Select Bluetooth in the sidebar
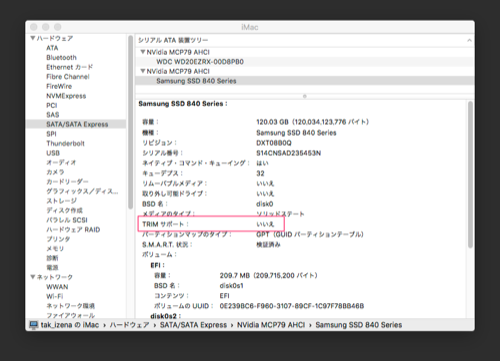 coord(61,57)
